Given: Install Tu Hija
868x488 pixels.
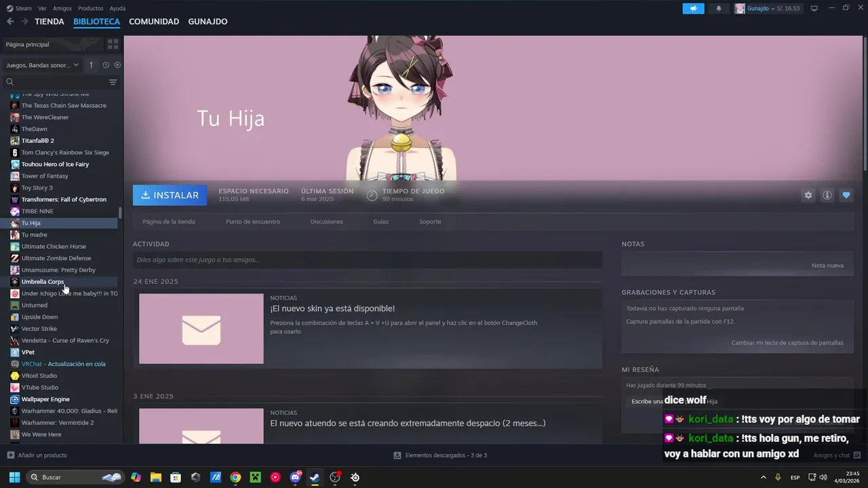Looking at the screenshot, I should point(170,195).
